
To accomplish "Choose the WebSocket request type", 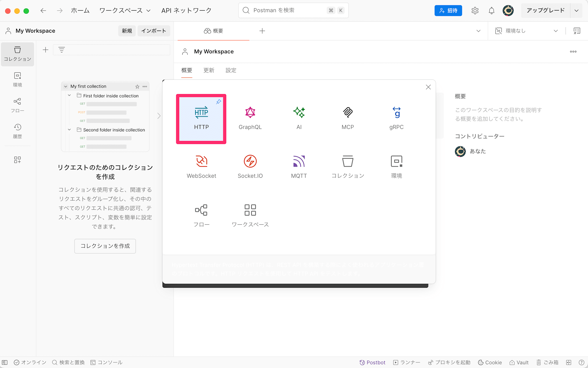I will [201, 168].
